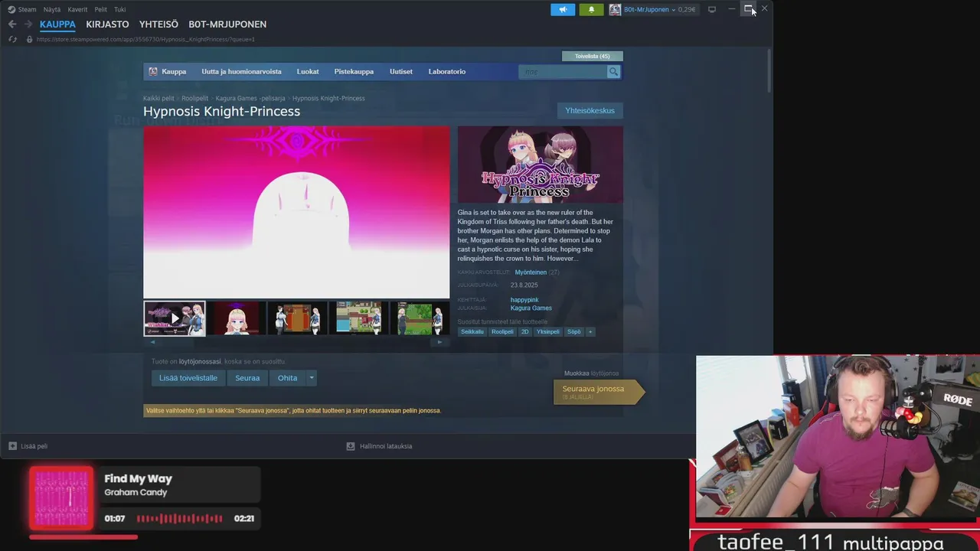Click Lisää peli at bottom bar
Viewport: 980px width, 551px height.
tap(28, 446)
